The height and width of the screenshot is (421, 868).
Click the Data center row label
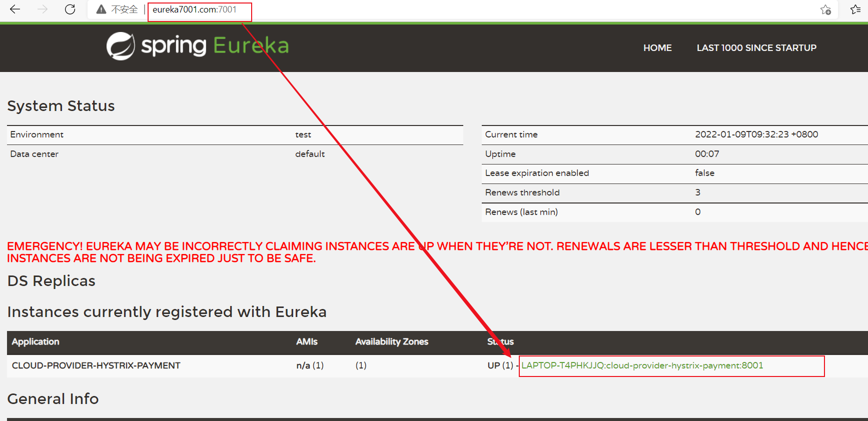(34, 154)
